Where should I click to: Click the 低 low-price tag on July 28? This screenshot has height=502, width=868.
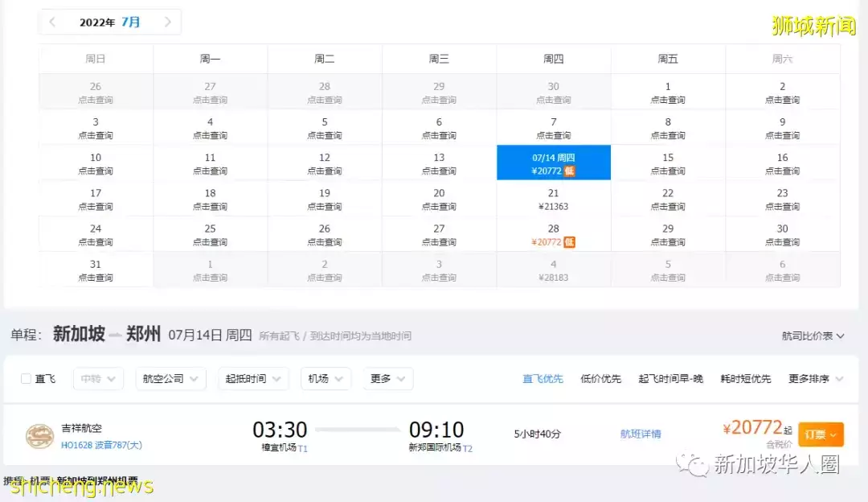(568, 241)
